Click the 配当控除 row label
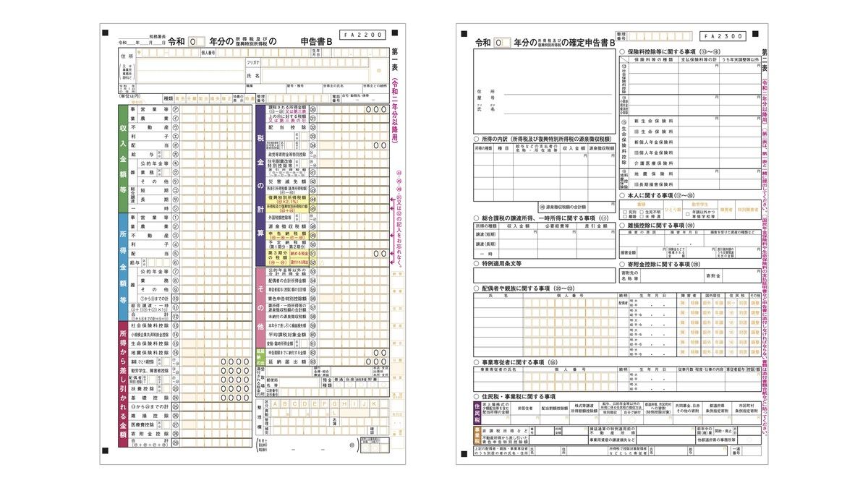This screenshot has width=868, height=488. pyautogui.click(x=287, y=127)
